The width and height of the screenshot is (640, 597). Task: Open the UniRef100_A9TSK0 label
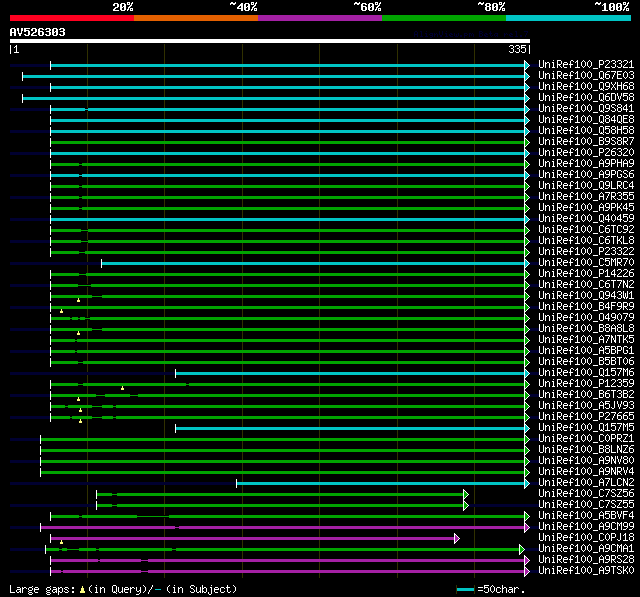586,571
